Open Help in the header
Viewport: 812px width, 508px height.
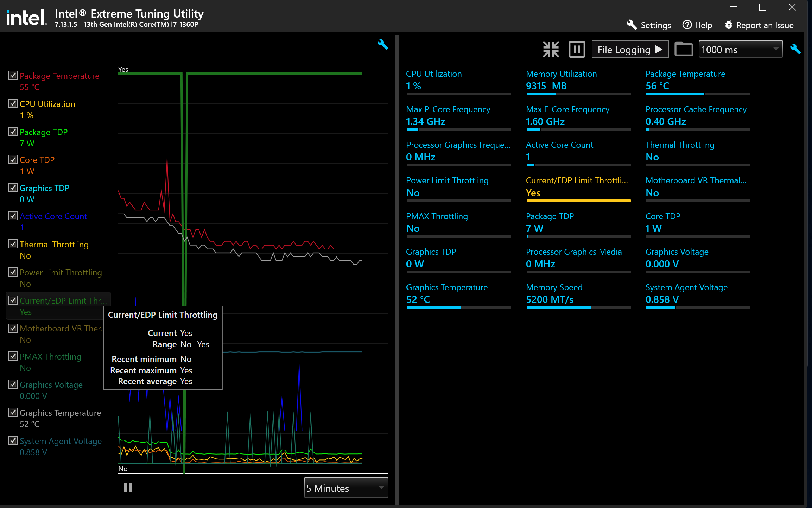pyautogui.click(x=697, y=25)
